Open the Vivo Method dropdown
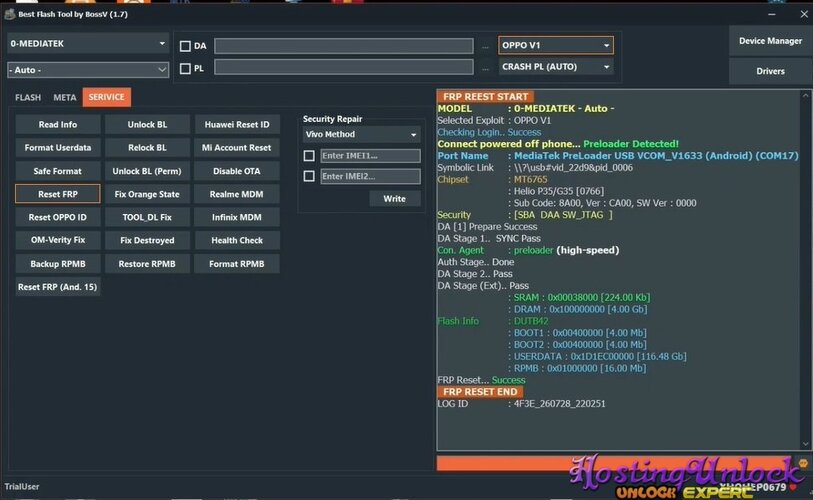Viewport: 813px width, 500px height. coord(361,134)
